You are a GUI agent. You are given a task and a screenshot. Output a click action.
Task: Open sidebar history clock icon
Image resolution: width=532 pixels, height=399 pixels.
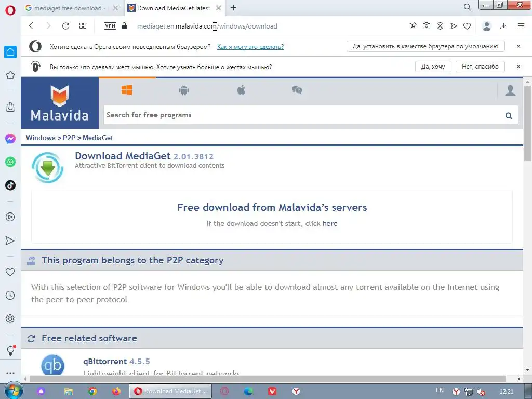pos(10,296)
